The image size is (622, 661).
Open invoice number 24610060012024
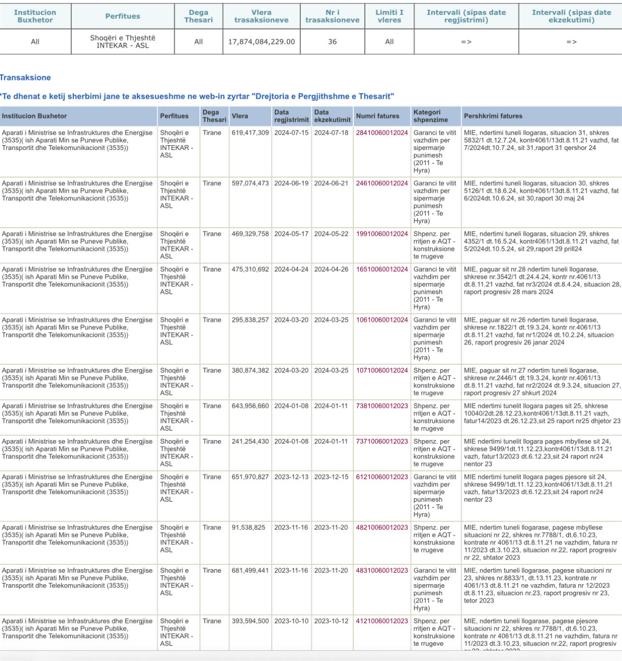click(x=382, y=184)
